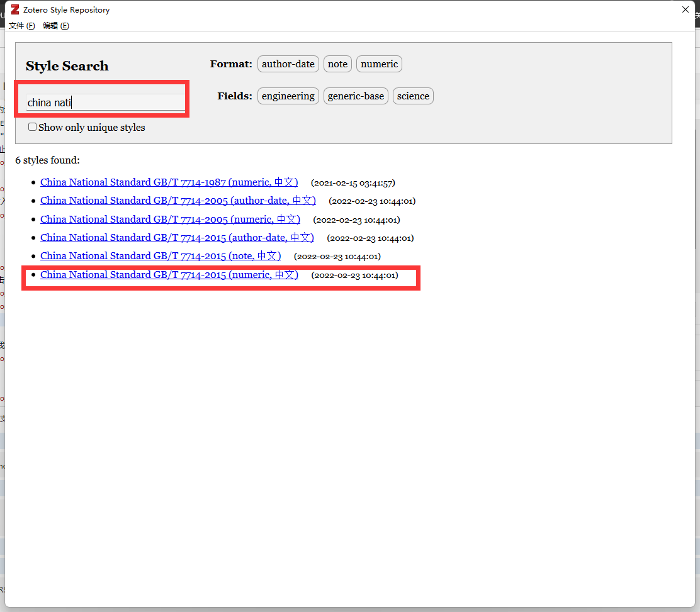The height and width of the screenshot is (612, 700).
Task: Click the Fields: label
Action: coord(234,96)
